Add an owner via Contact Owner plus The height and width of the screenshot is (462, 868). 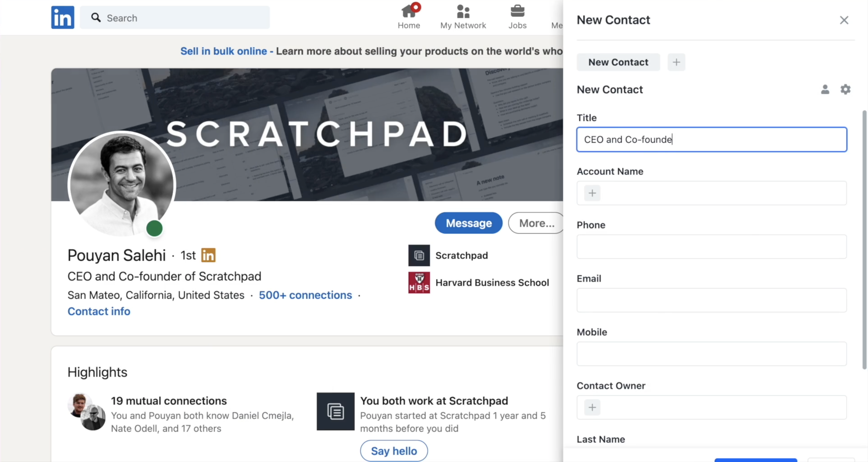(x=592, y=407)
